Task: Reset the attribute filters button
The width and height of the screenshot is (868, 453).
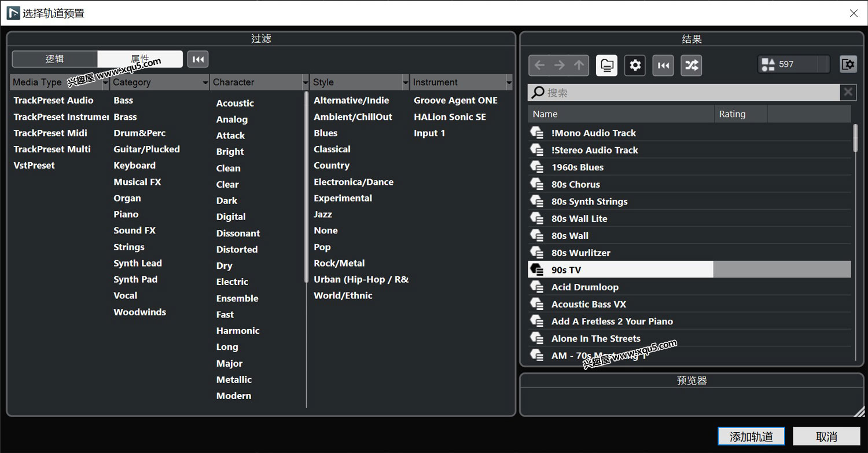Action: pyautogui.click(x=198, y=59)
